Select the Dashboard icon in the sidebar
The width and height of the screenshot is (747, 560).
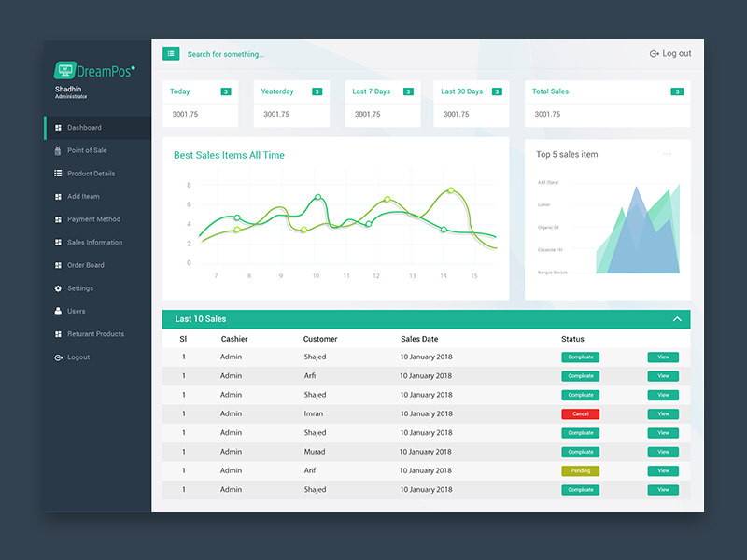click(x=58, y=127)
